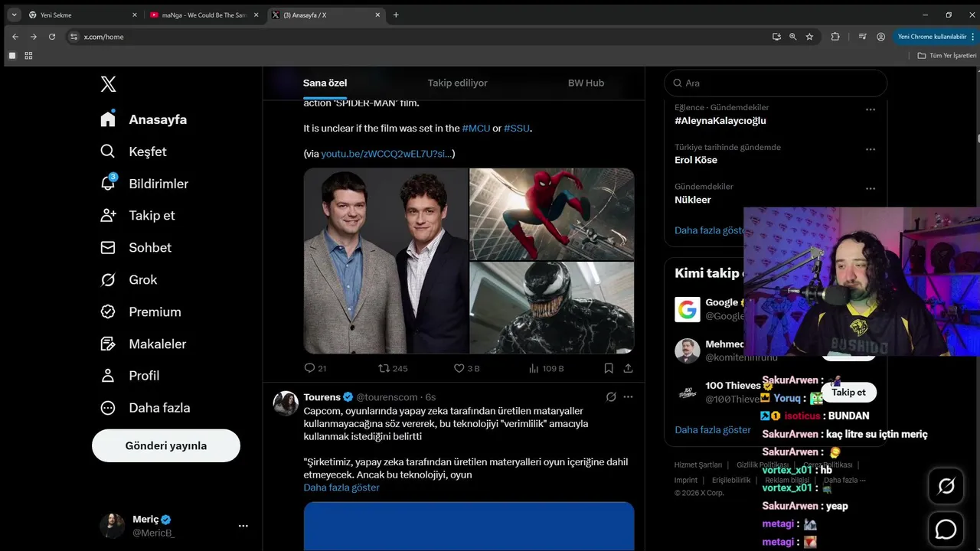Open floating Grok button

[946, 486]
